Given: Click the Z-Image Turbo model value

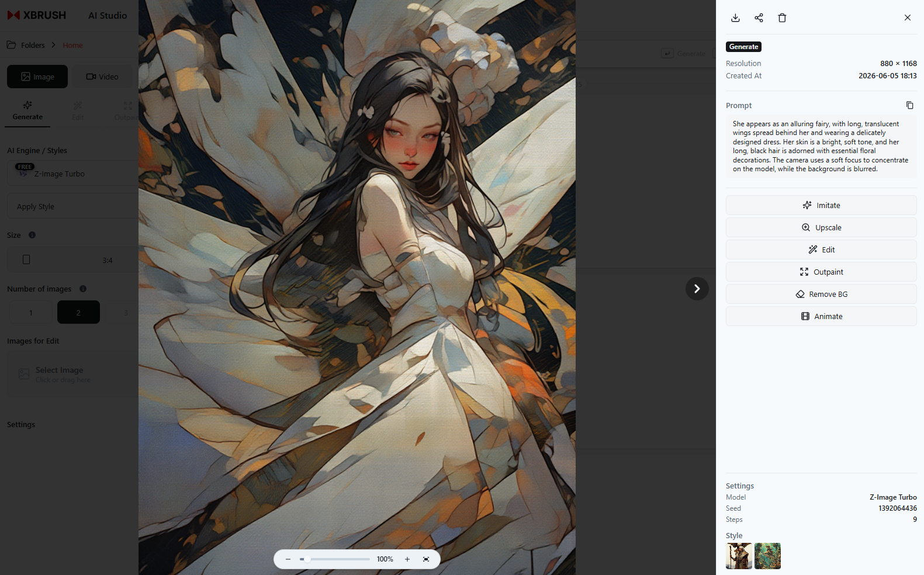Looking at the screenshot, I should [x=893, y=497].
